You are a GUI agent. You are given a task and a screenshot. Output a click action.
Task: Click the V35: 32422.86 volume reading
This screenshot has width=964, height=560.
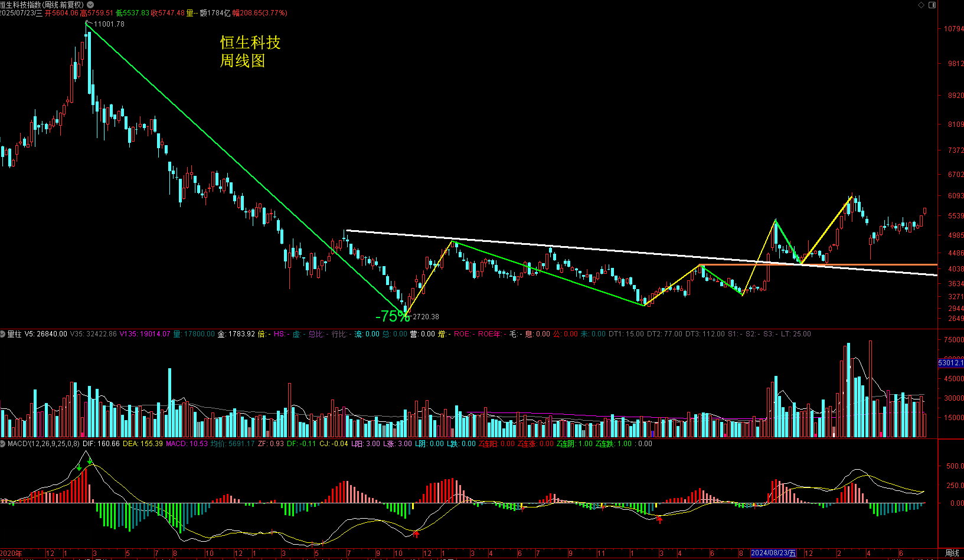point(93,334)
